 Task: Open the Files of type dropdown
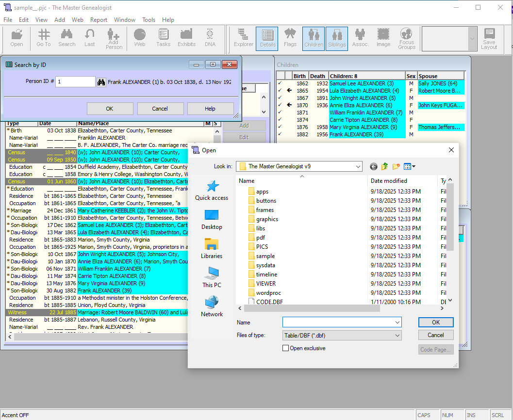tap(397, 335)
